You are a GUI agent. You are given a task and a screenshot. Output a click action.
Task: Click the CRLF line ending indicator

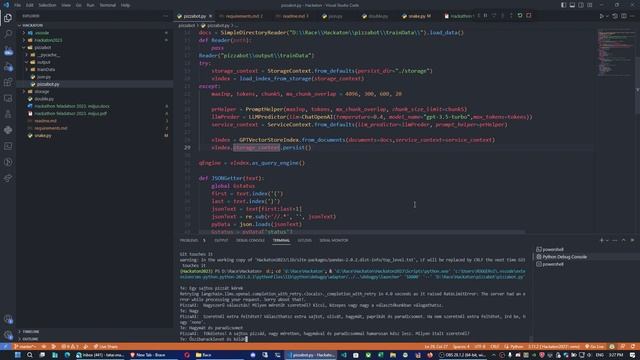pos(495,347)
